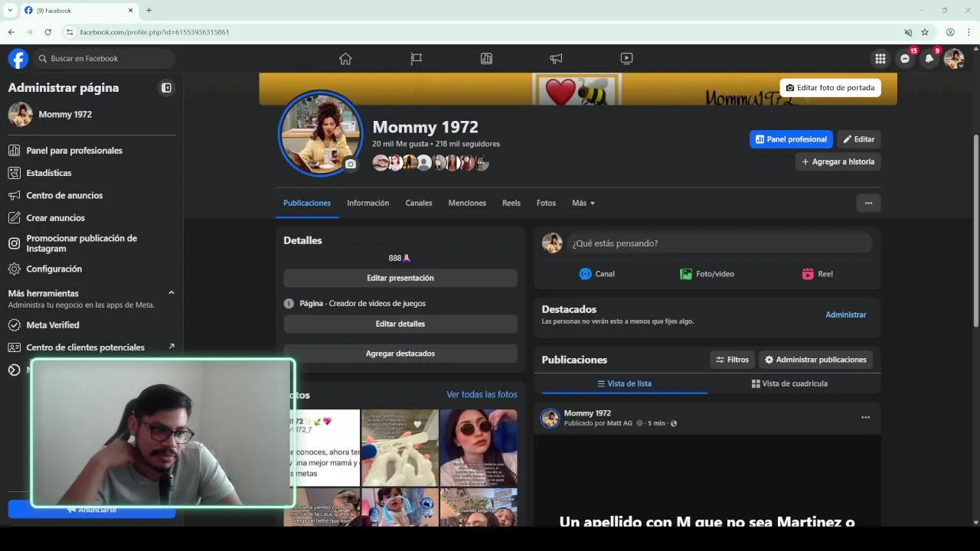The image size is (980, 551).
Task: Open the statistics chart icon in top bar
Action: (486, 58)
